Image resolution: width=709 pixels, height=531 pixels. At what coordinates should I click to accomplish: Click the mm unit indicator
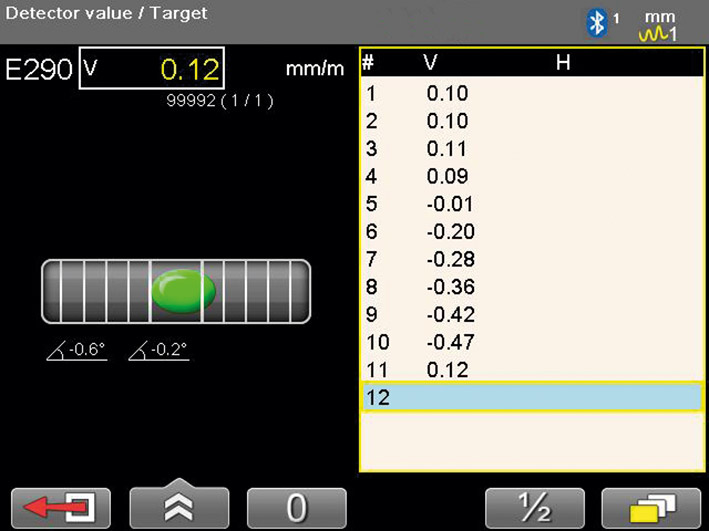pyautogui.click(x=660, y=17)
